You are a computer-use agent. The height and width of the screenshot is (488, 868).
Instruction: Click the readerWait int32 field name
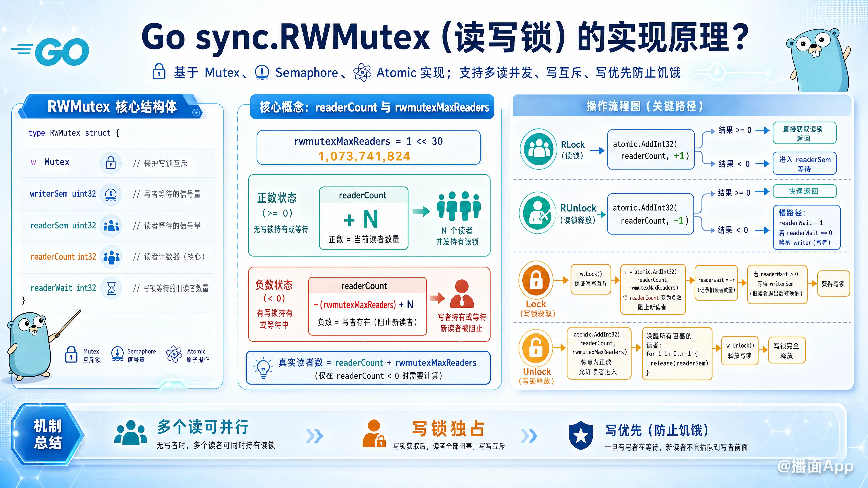pyautogui.click(x=63, y=288)
